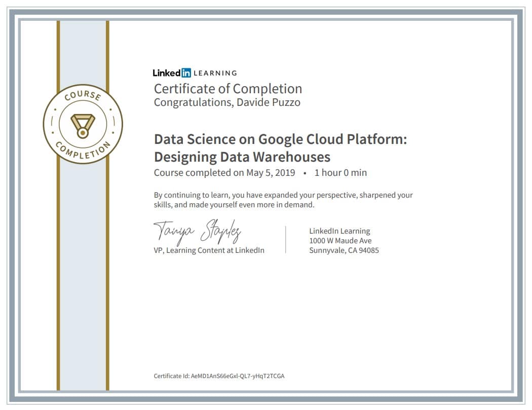Click the Certificate Id line
Image resolution: width=532 pixels, height=410 pixels.
(x=219, y=376)
